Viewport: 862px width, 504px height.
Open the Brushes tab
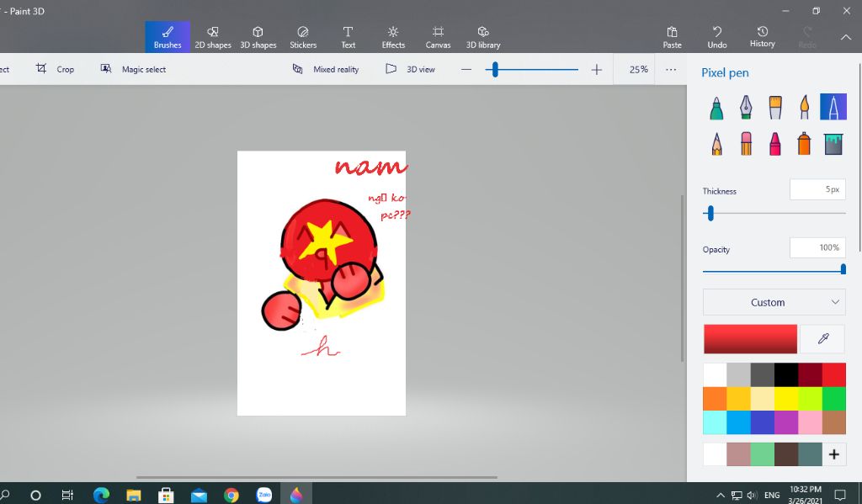(x=168, y=37)
